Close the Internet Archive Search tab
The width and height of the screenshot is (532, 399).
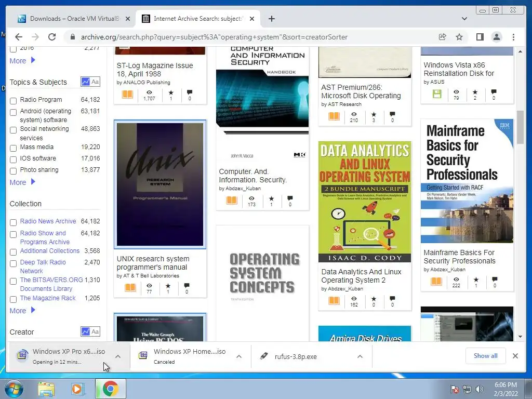coord(252,19)
